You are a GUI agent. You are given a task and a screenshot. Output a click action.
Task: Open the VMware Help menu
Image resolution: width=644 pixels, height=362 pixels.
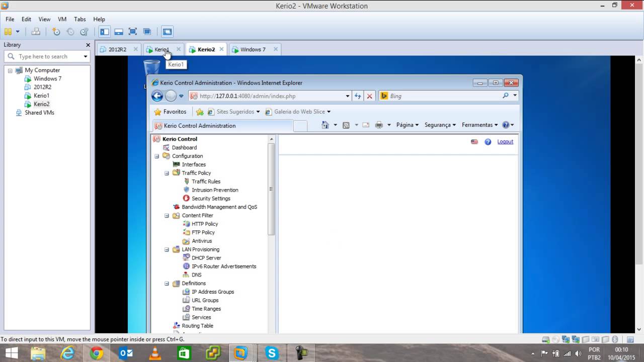99,19
